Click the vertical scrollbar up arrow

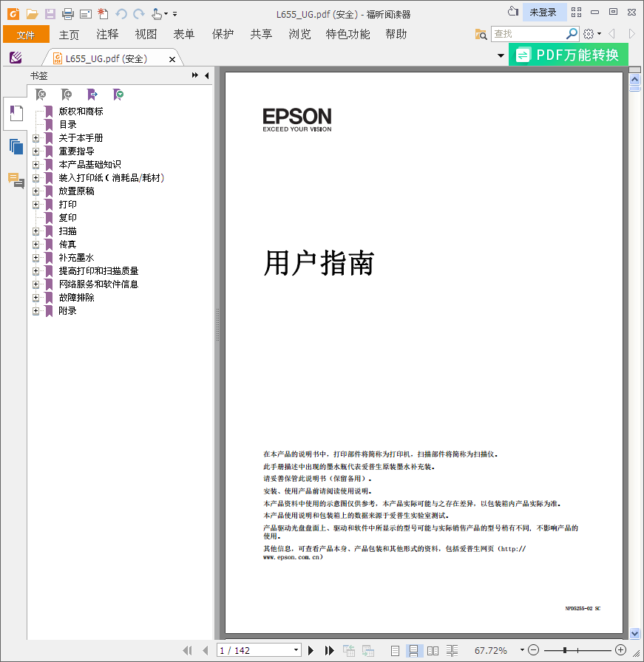click(634, 79)
